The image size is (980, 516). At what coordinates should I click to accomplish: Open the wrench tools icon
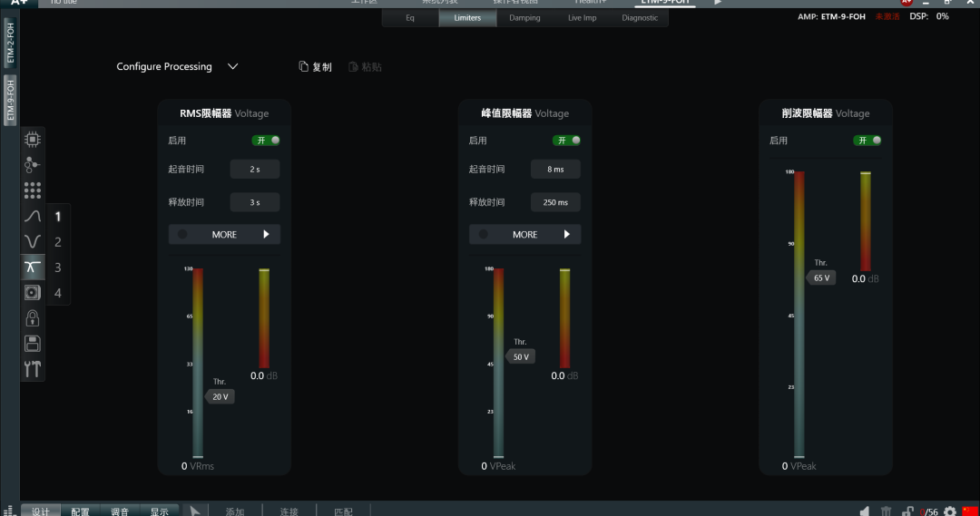33,369
